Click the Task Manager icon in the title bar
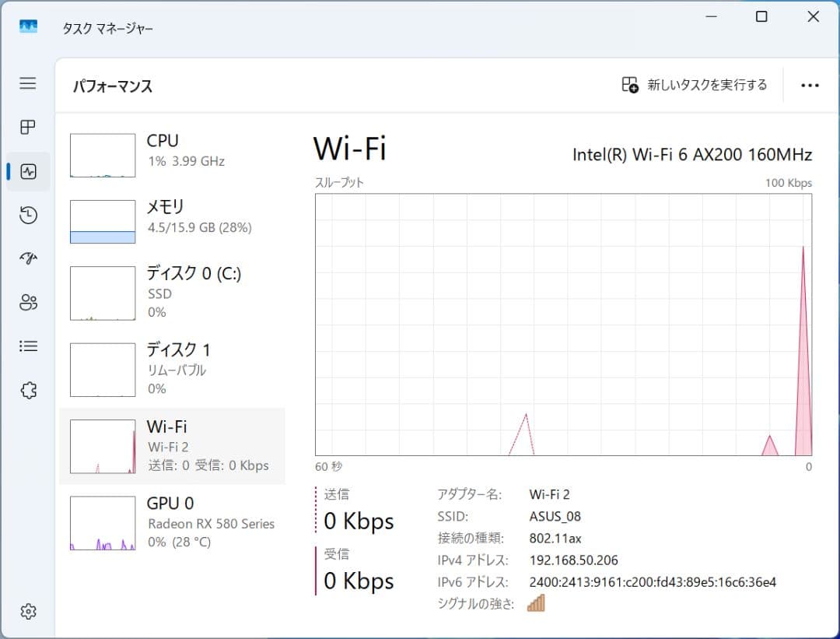Viewport: 840px width, 639px height. [27, 26]
